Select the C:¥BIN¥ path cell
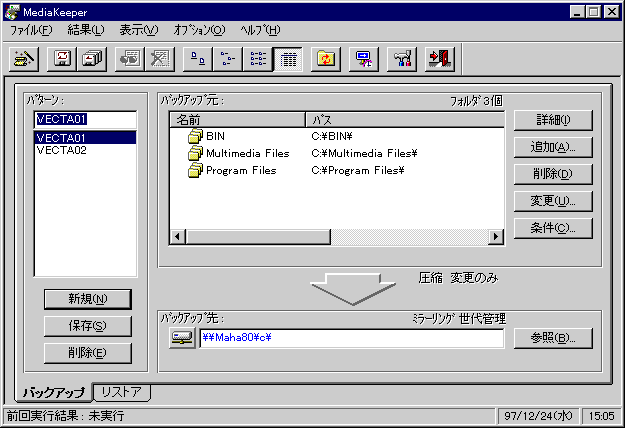This screenshot has width=625, height=428. (x=332, y=136)
